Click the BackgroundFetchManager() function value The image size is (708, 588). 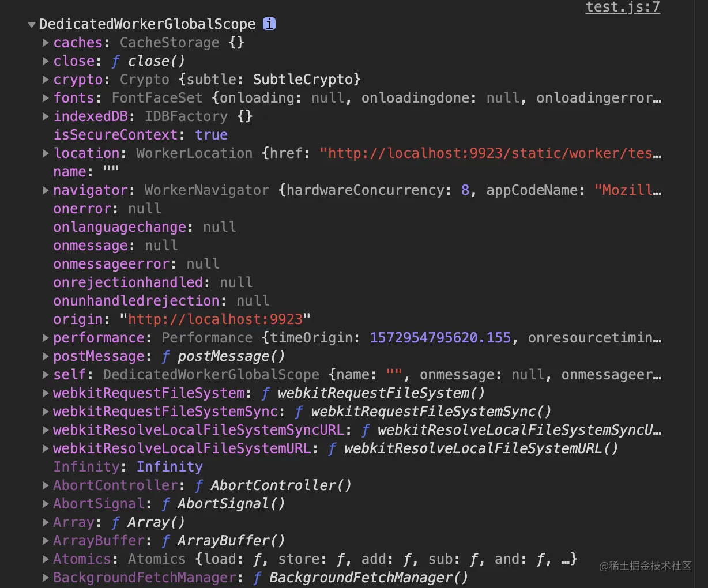tap(368, 578)
